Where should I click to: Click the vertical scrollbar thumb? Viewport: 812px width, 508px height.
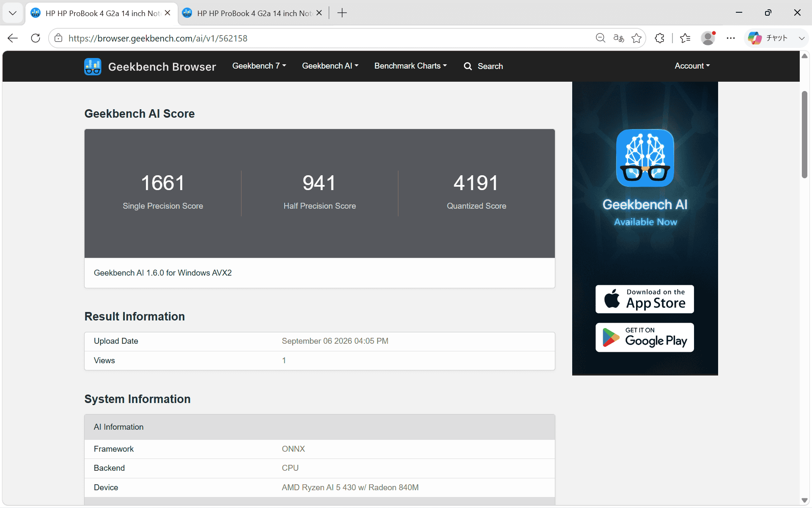[804, 135]
